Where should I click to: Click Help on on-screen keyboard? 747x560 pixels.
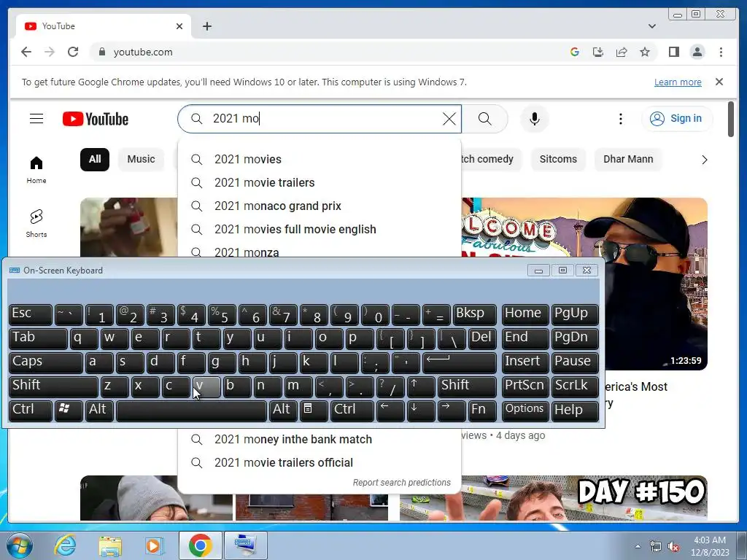575,410
